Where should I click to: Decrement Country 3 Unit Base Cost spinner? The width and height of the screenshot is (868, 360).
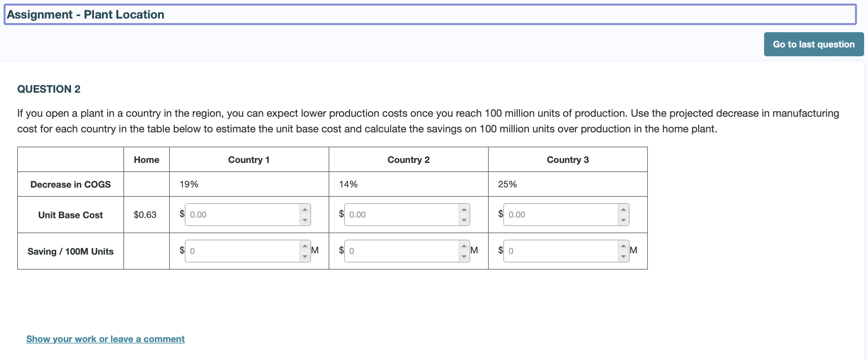pyautogui.click(x=623, y=220)
